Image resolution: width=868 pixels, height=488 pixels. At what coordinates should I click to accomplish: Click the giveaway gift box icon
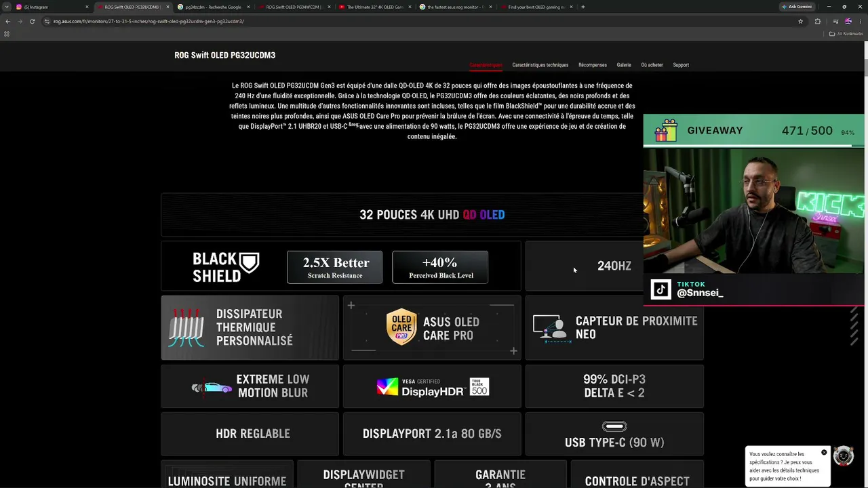point(666,131)
